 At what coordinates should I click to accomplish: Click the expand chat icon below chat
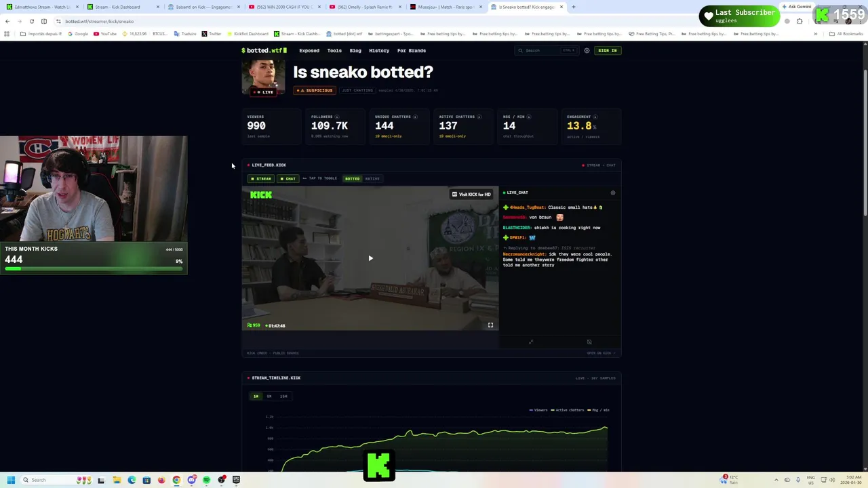click(531, 342)
